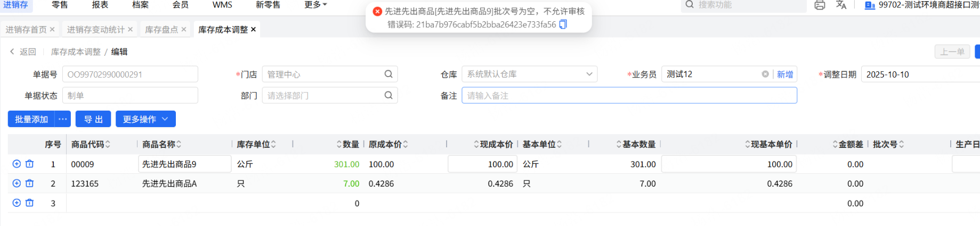Delete row 3 with trash icon
The width and height of the screenshot is (980, 226).
coord(30,203)
